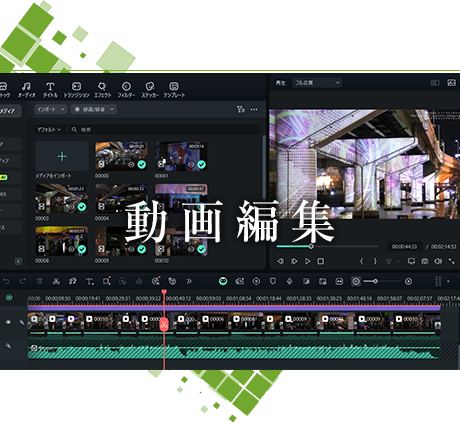The image size is (460, 423).
Task: Click the Import Media plus tile
Action: click(x=62, y=156)
